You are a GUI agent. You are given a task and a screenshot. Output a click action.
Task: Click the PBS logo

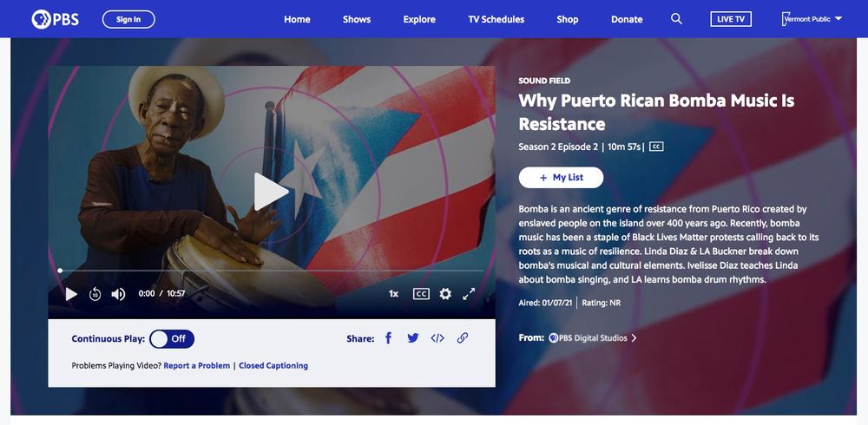click(x=56, y=19)
